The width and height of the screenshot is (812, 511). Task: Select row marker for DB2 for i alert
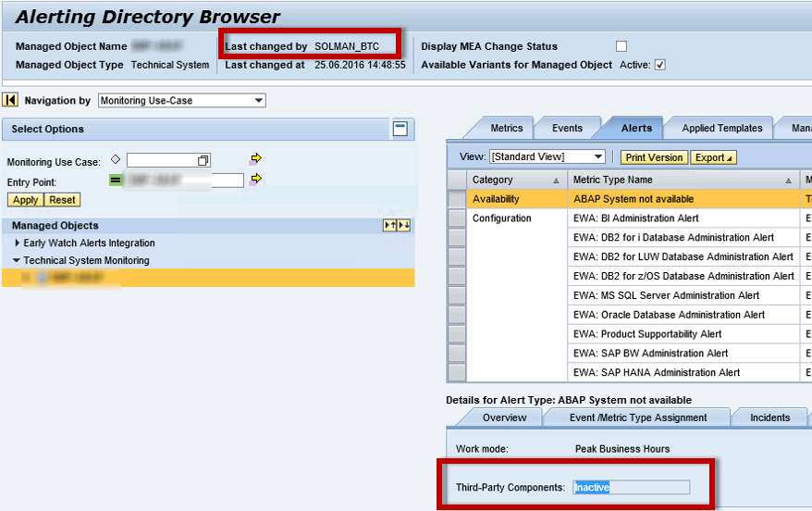(x=457, y=237)
